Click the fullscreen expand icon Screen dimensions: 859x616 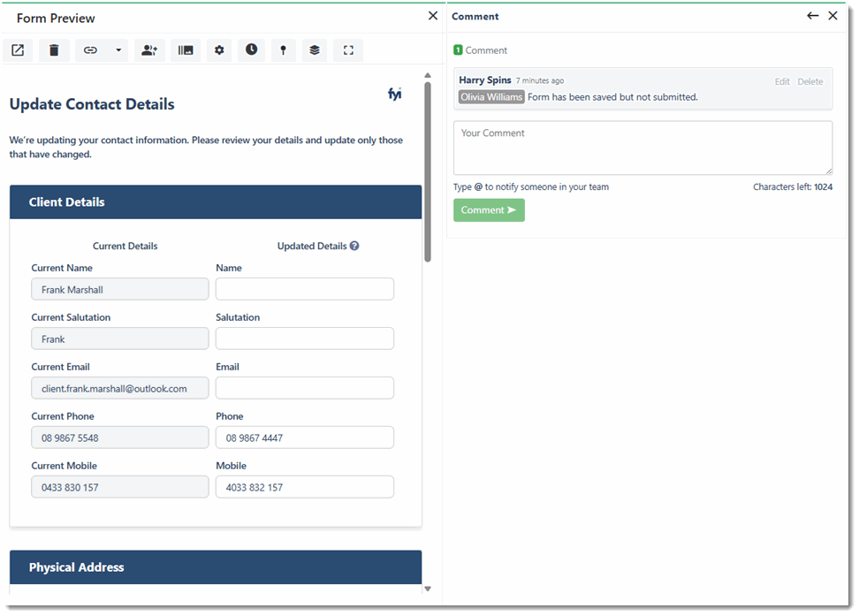pos(348,50)
